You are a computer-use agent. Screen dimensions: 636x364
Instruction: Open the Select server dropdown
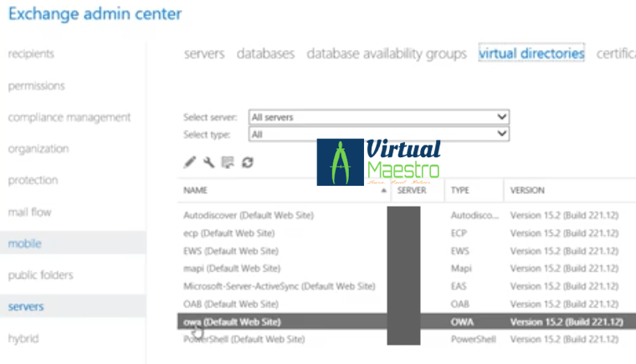(379, 118)
